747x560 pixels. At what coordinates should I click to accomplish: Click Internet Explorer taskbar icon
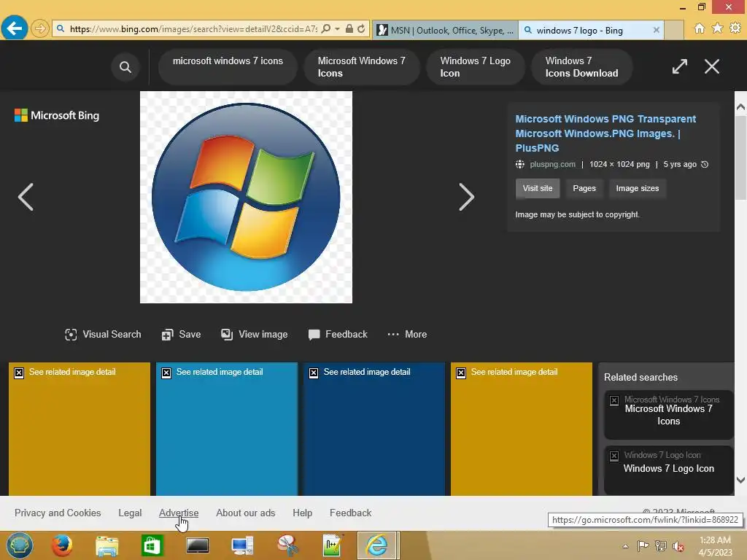click(x=377, y=545)
